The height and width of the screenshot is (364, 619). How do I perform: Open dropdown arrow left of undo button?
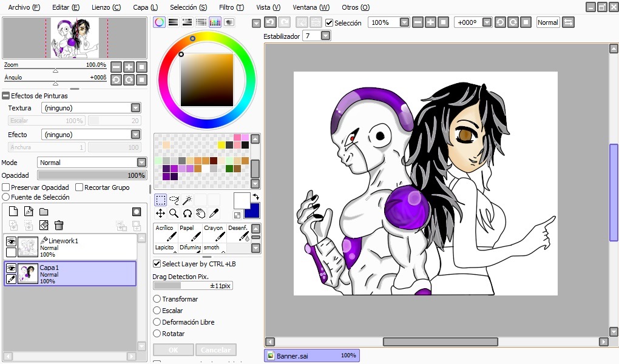[256, 23]
